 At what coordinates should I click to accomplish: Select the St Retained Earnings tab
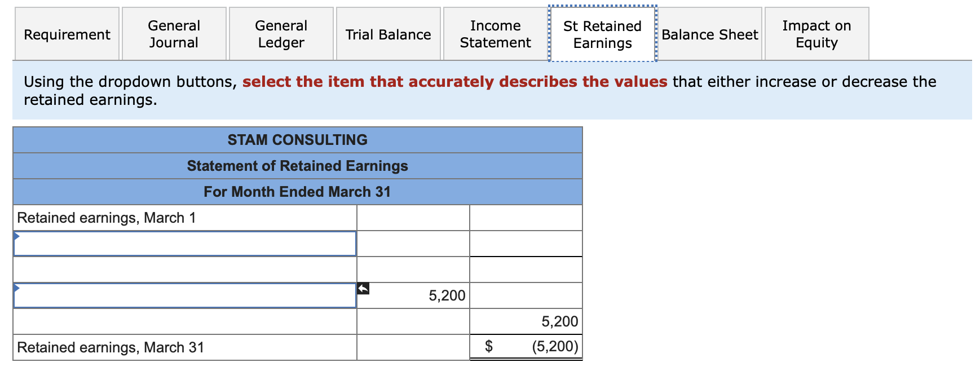[x=603, y=34]
